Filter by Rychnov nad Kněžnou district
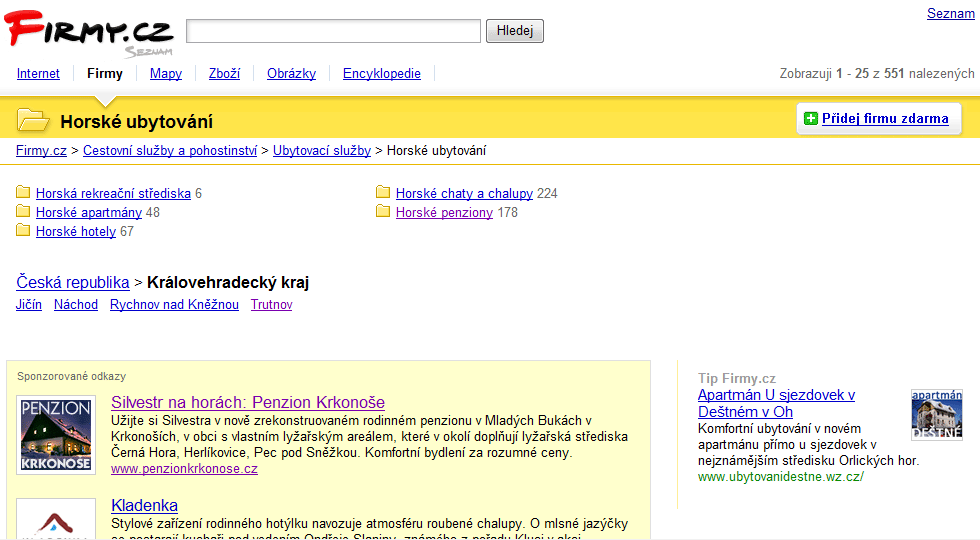This screenshot has height=540, width=980. click(174, 305)
